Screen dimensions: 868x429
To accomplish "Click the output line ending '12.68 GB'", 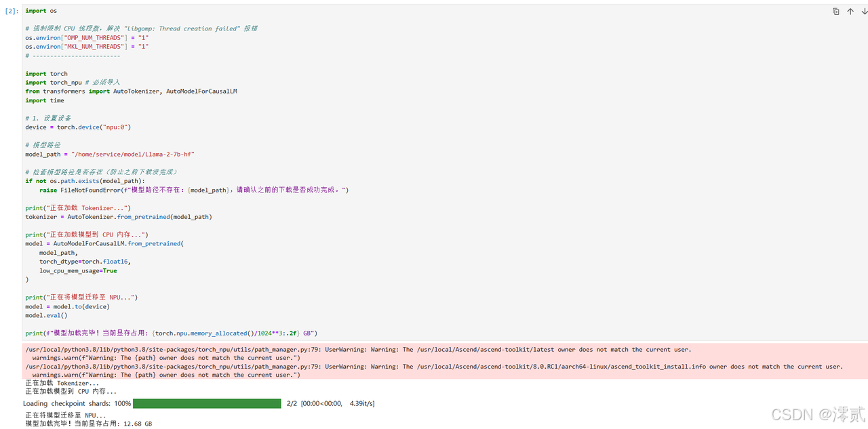I will coord(88,424).
